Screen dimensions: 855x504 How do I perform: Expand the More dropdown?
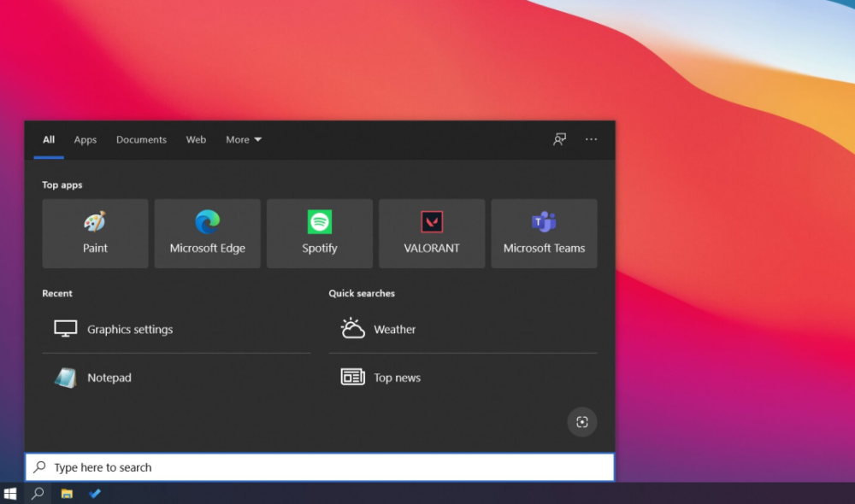tap(244, 139)
